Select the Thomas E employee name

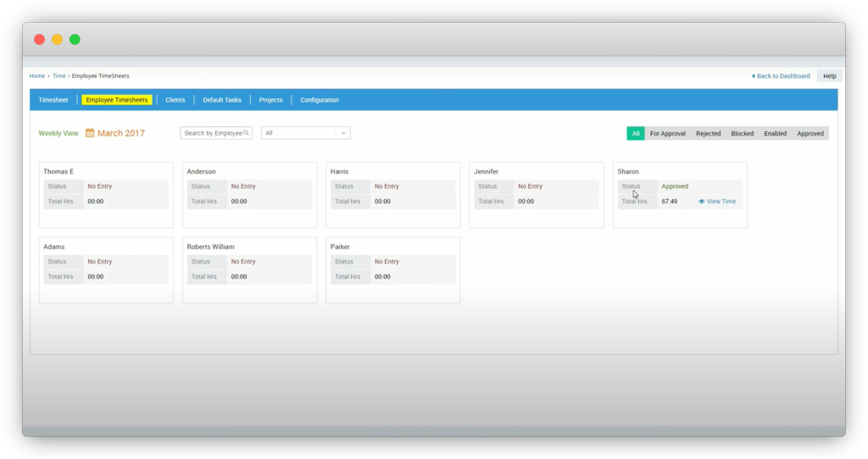[x=58, y=171]
